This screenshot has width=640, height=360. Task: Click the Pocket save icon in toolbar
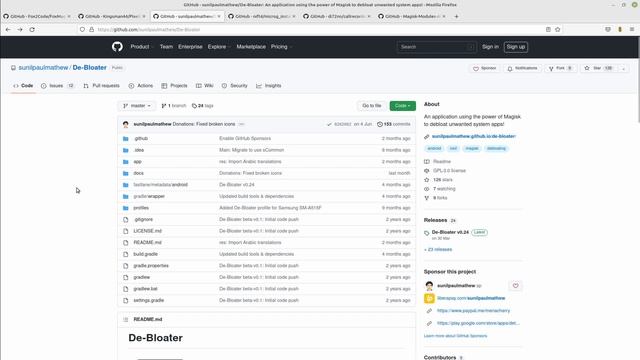pos(608,29)
